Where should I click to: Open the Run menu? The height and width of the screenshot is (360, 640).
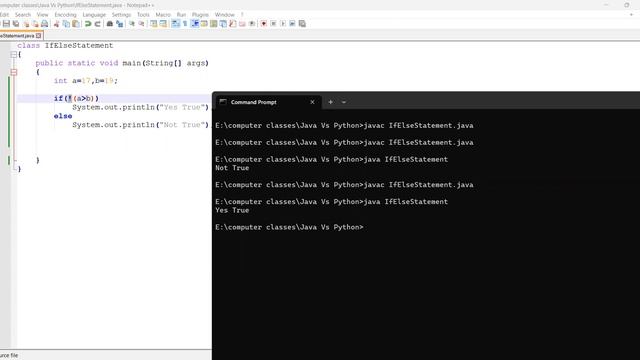(181, 15)
